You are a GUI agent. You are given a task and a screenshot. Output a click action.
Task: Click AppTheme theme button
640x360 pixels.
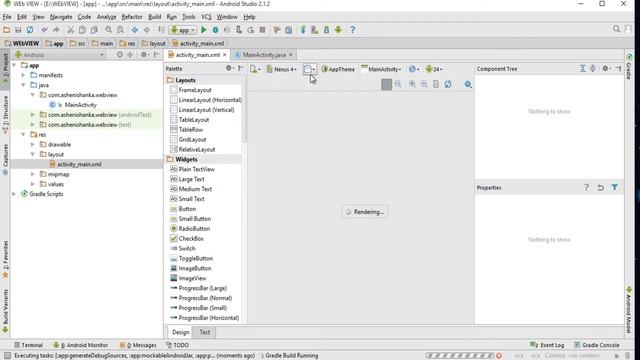[338, 69]
